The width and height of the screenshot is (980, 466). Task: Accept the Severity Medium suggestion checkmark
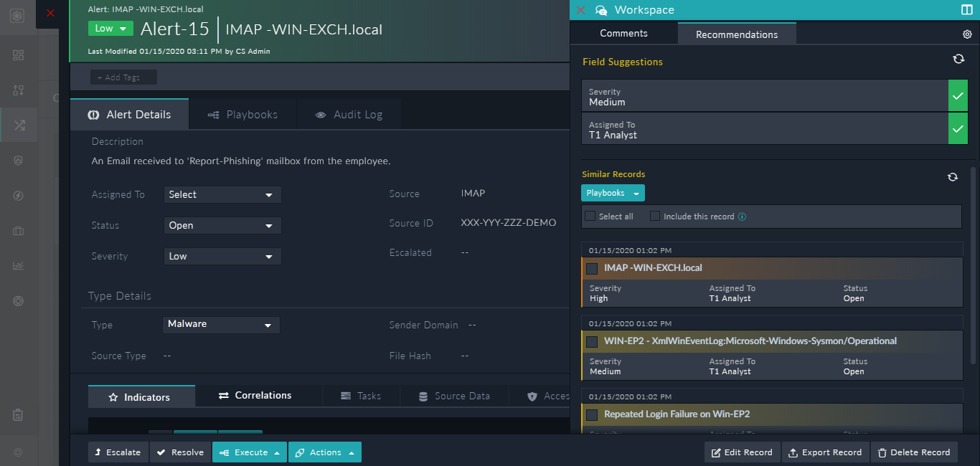(958, 95)
